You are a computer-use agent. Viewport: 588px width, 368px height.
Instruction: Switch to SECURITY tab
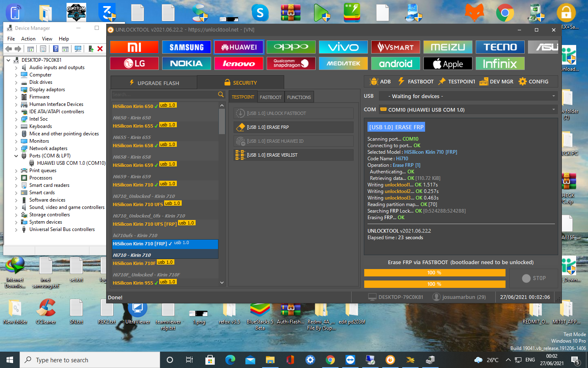[240, 83]
